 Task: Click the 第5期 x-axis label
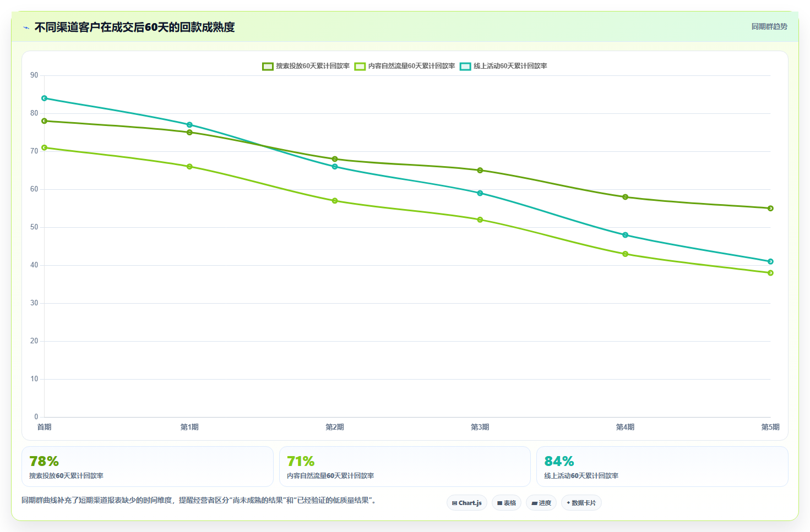[770, 427]
